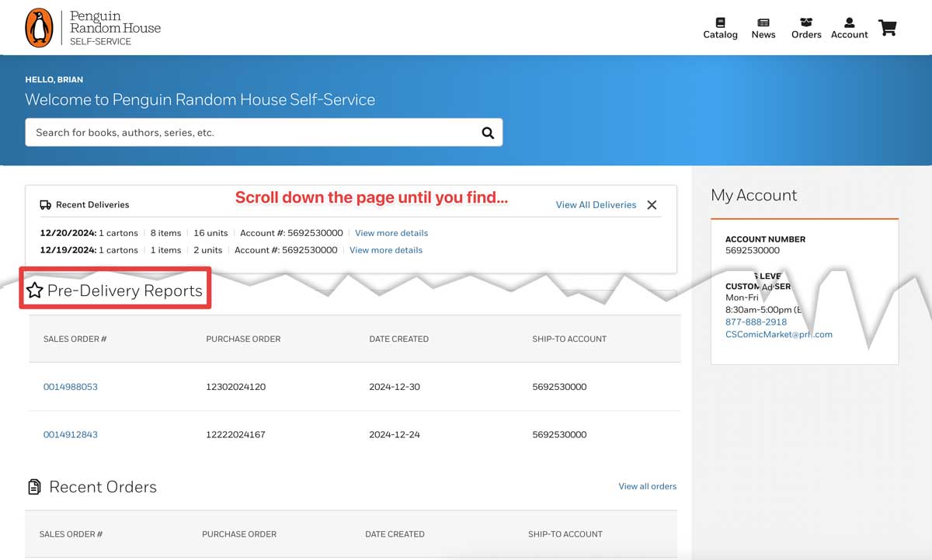
Task: Click Recent Orders SALES ORDER # header
Action: pos(71,534)
